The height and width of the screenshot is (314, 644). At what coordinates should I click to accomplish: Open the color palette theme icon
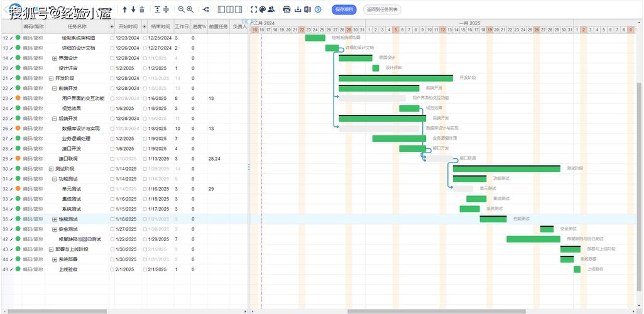[x=263, y=9]
